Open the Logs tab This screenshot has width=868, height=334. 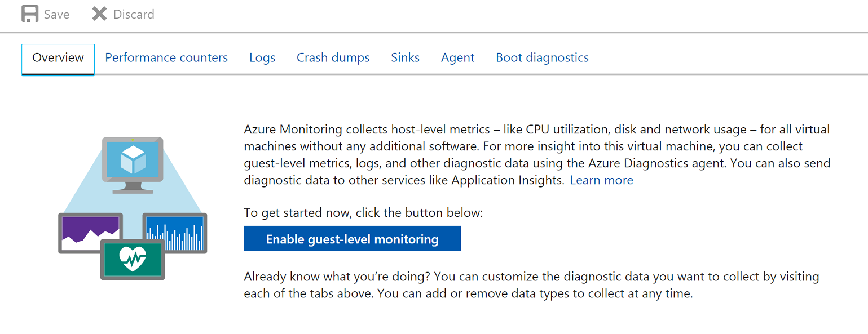click(x=262, y=57)
